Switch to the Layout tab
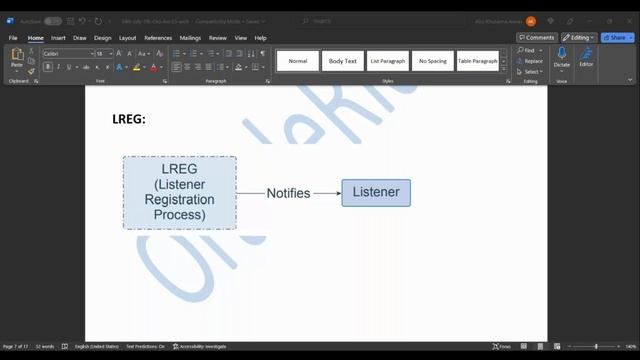This screenshot has height=360, width=640. pos(127,38)
